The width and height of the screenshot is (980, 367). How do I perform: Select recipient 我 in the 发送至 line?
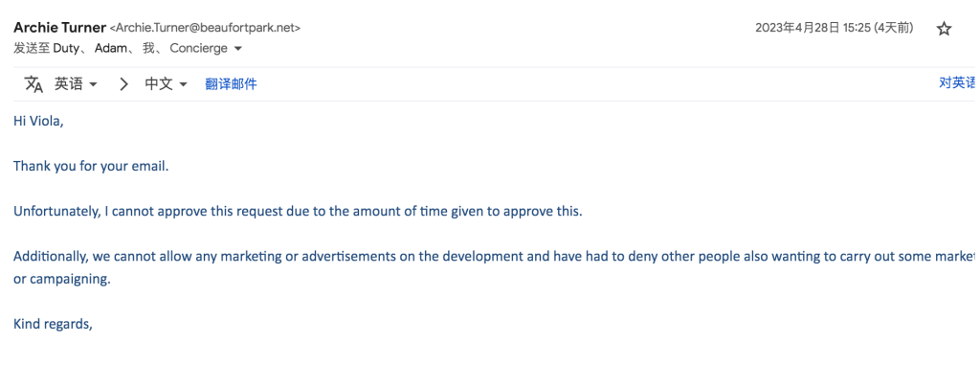click(148, 48)
